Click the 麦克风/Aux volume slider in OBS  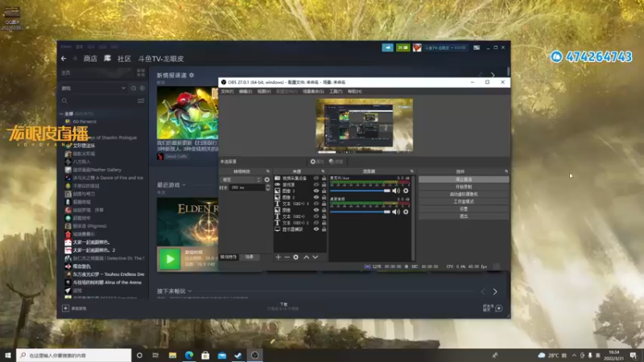point(360,191)
